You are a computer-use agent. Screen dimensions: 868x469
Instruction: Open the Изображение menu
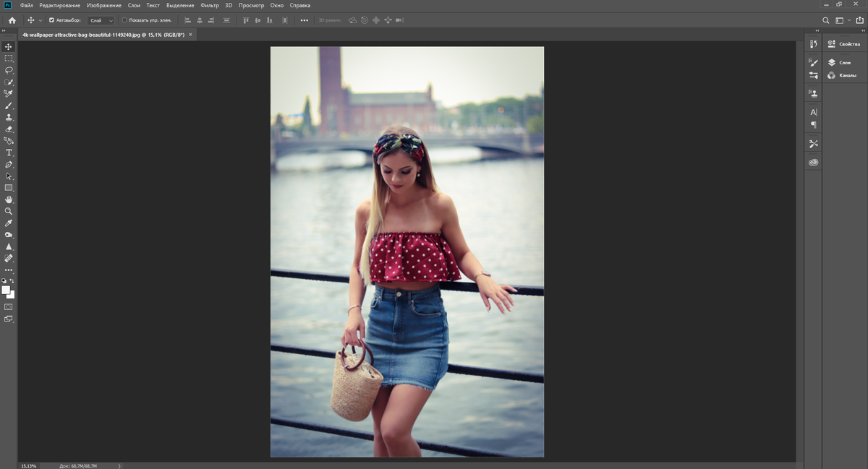click(x=103, y=5)
